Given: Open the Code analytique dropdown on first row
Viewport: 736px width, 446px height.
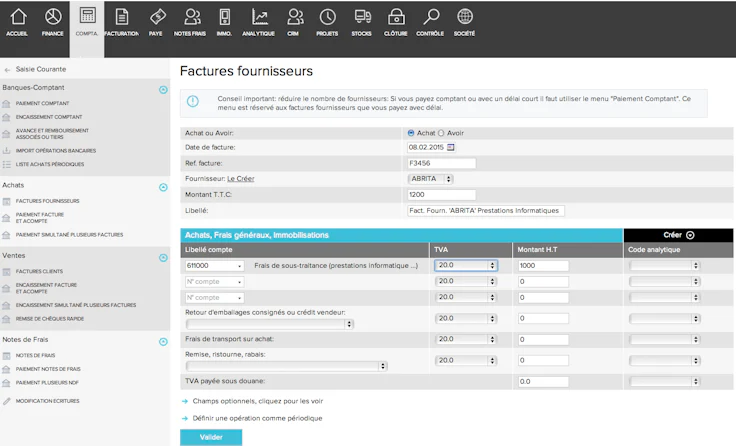Looking at the screenshot, I should click(x=664, y=266).
